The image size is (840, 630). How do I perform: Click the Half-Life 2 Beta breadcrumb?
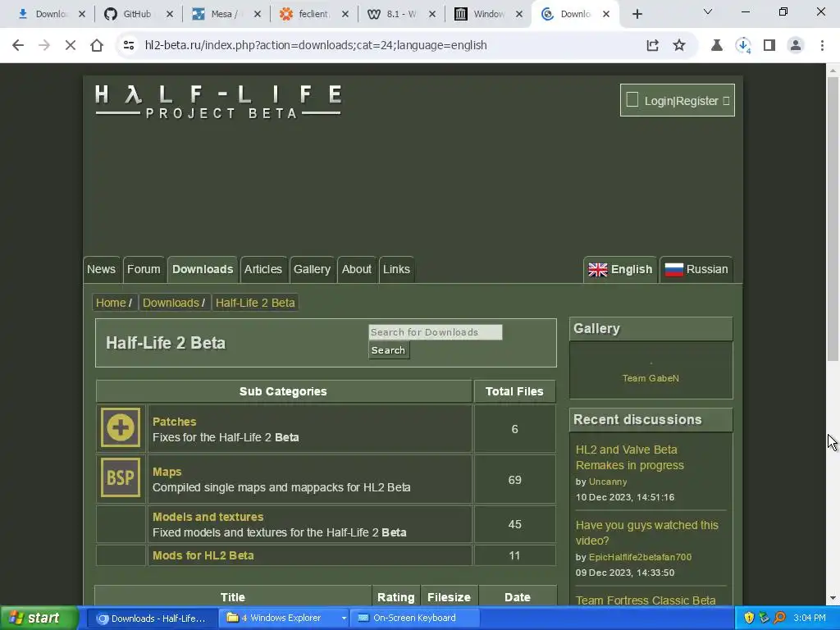pyautogui.click(x=255, y=303)
